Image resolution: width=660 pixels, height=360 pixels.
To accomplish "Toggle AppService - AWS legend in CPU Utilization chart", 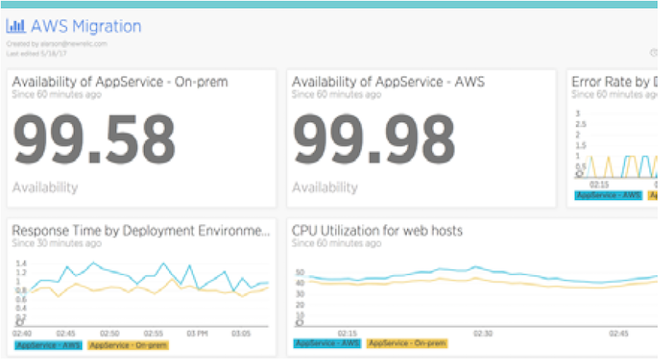I will (327, 344).
